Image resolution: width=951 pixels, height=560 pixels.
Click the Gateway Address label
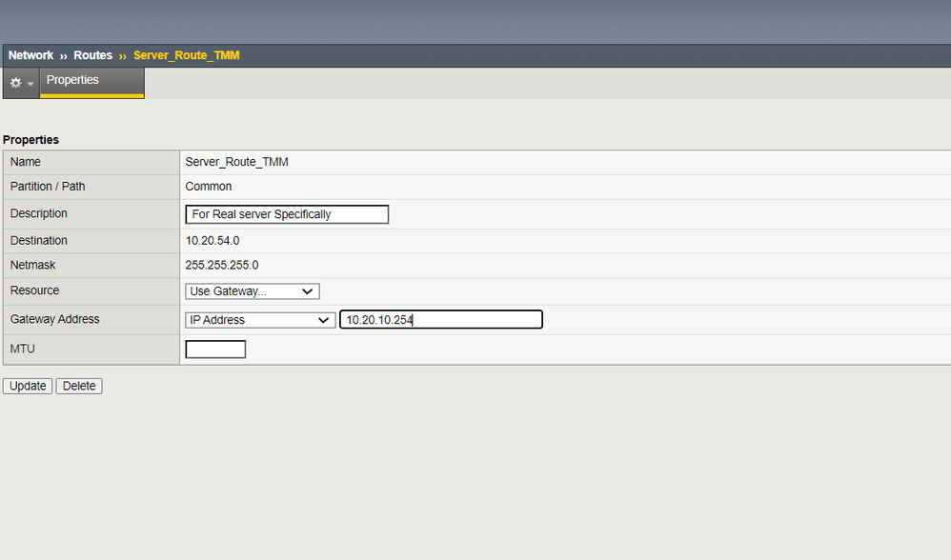tap(54, 319)
